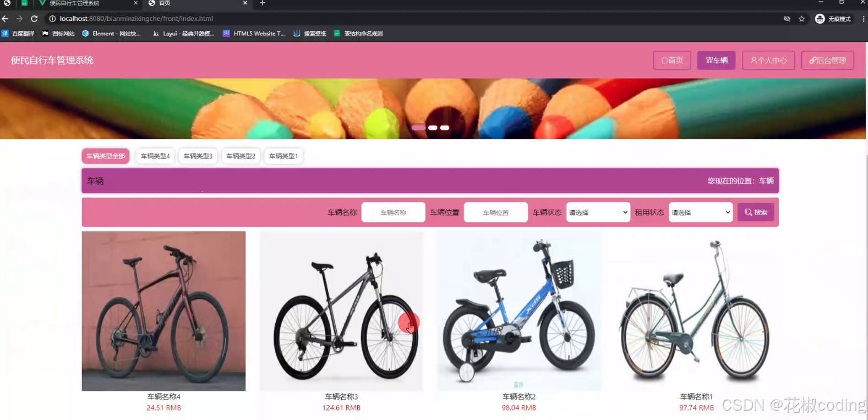Open 后台管理 in the navigation
The height and width of the screenshot is (420, 868).
(x=828, y=61)
